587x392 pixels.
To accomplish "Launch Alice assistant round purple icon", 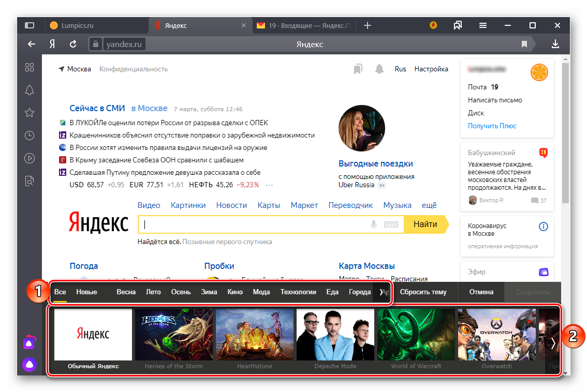I will 29,364.
